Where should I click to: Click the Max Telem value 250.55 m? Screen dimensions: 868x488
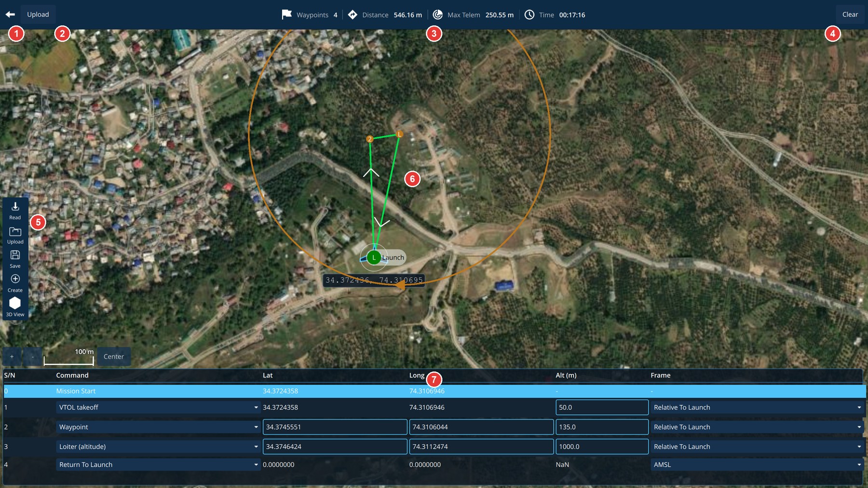500,15
